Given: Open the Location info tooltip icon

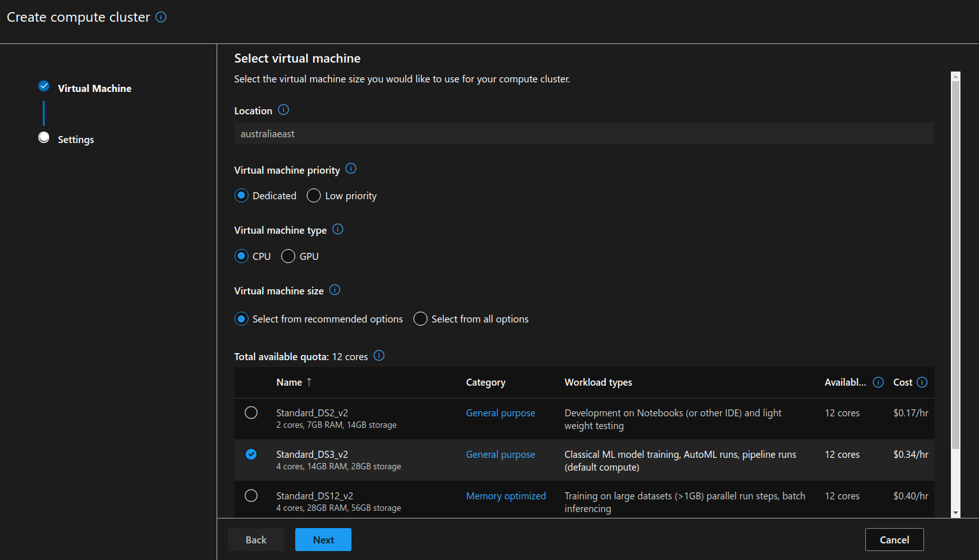Looking at the screenshot, I should click(283, 110).
